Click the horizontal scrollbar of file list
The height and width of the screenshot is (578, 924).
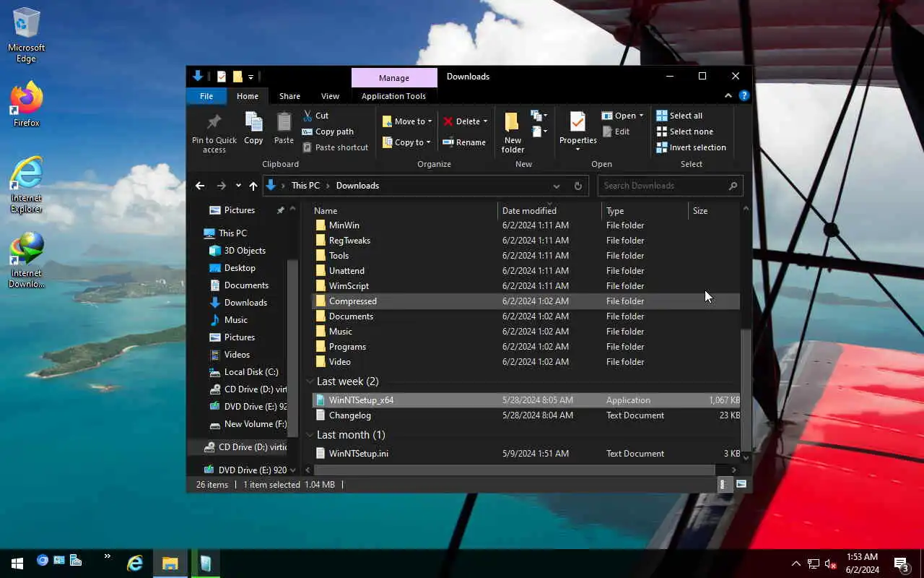point(515,470)
